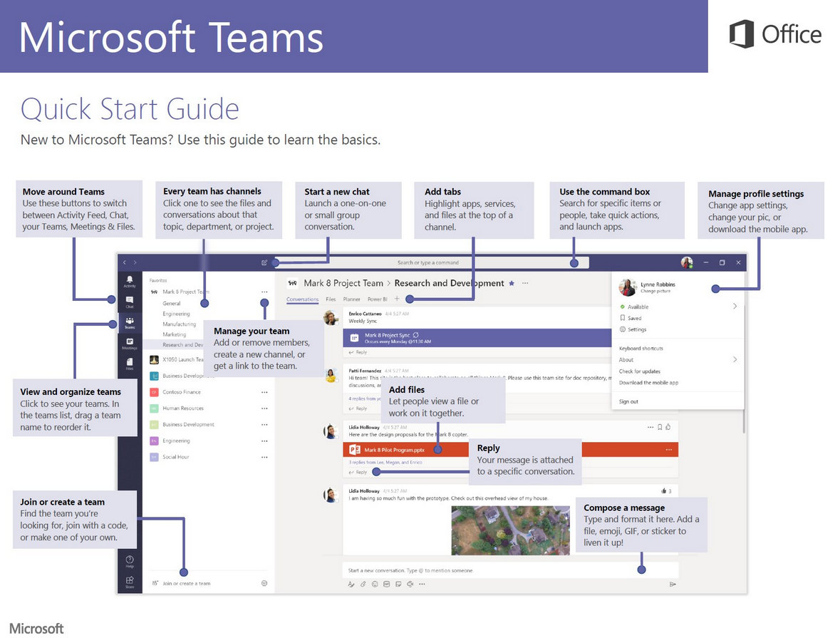
Task: Expand the About submenu in the profile menu
Action: (x=735, y=359)
